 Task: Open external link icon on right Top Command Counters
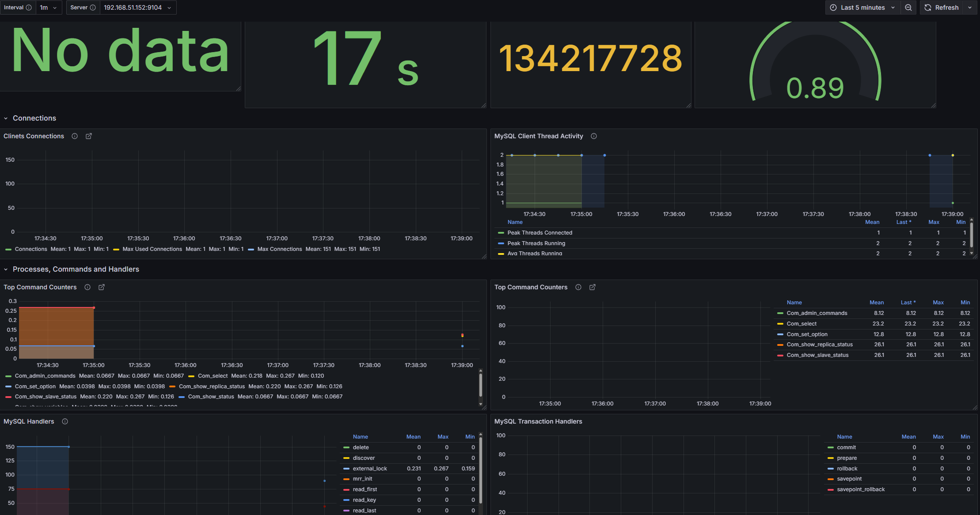tap(593, 287)
